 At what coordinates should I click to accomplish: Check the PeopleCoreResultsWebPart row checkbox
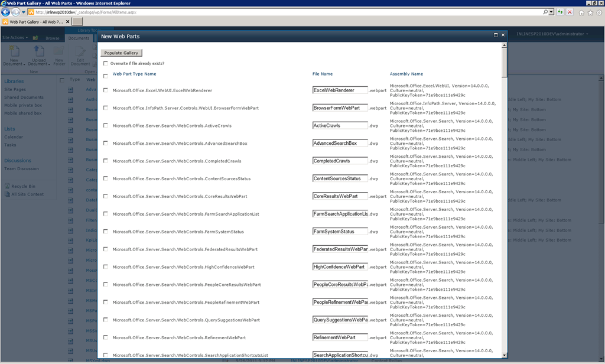(x=105, y=284)
